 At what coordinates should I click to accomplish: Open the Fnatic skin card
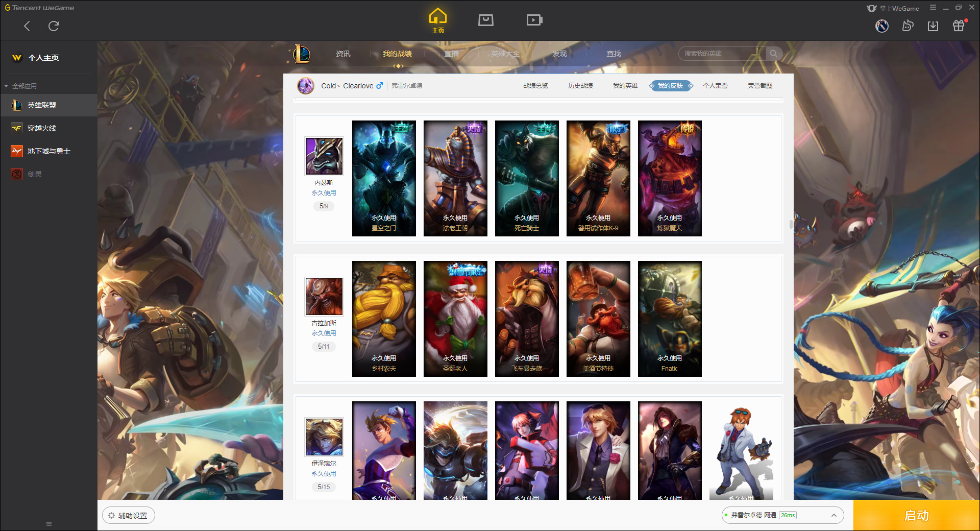(x=670, y=319)
